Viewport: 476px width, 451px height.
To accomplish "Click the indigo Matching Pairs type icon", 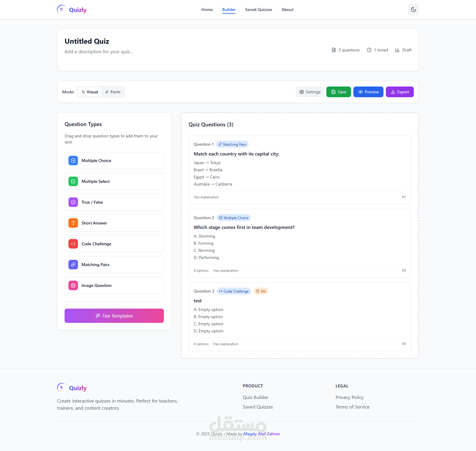I will coord(73,265).
